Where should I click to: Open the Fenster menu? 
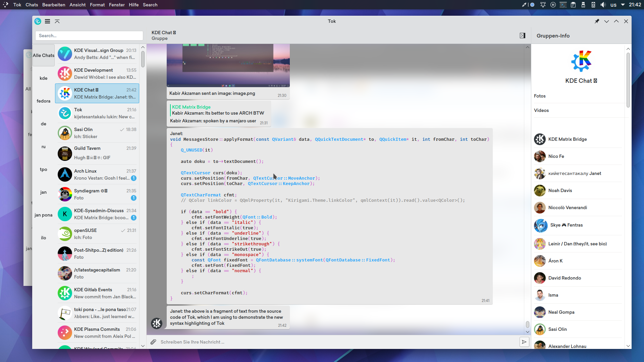tap(117, 5)
